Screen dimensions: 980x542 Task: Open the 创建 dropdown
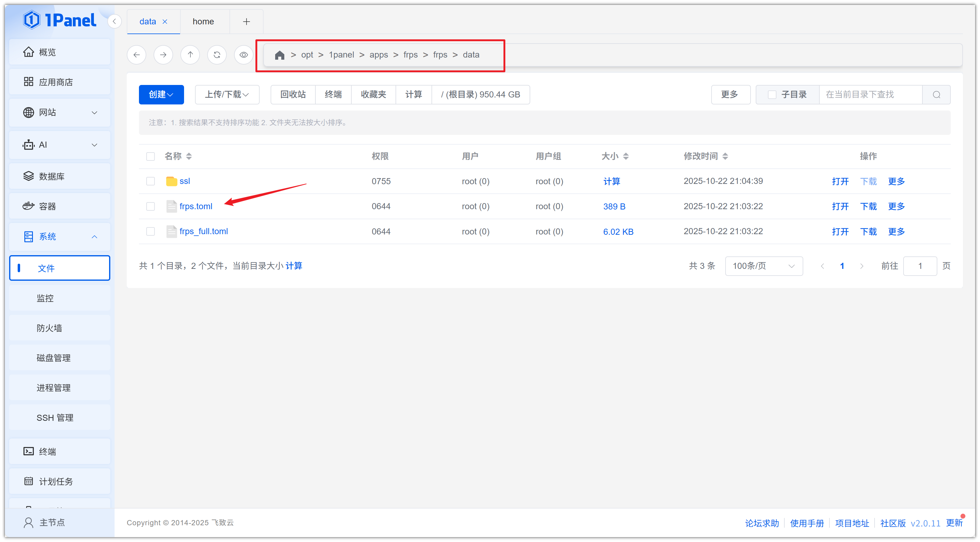pyautogui.click(x=161, y=95)
